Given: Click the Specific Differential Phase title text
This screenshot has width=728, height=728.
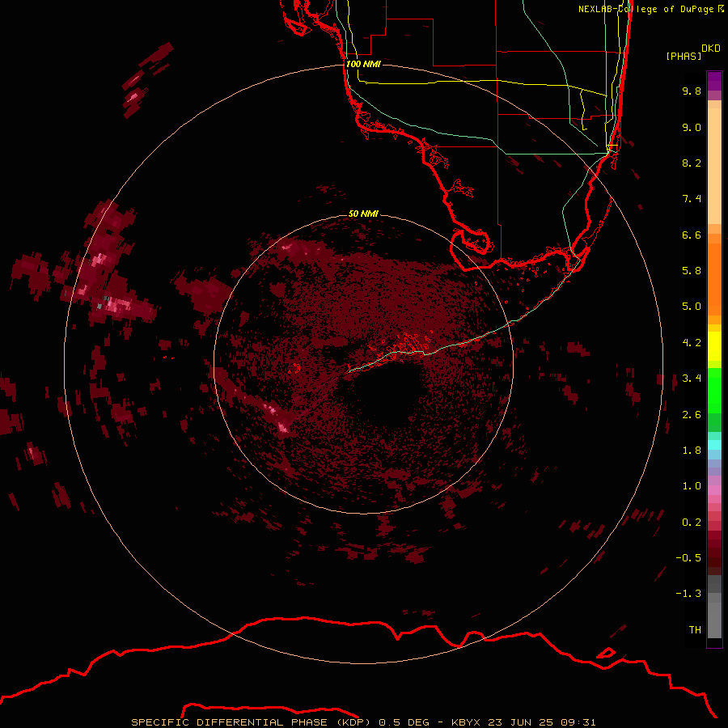Looking at the screenshot, I should tap(363, 722).
